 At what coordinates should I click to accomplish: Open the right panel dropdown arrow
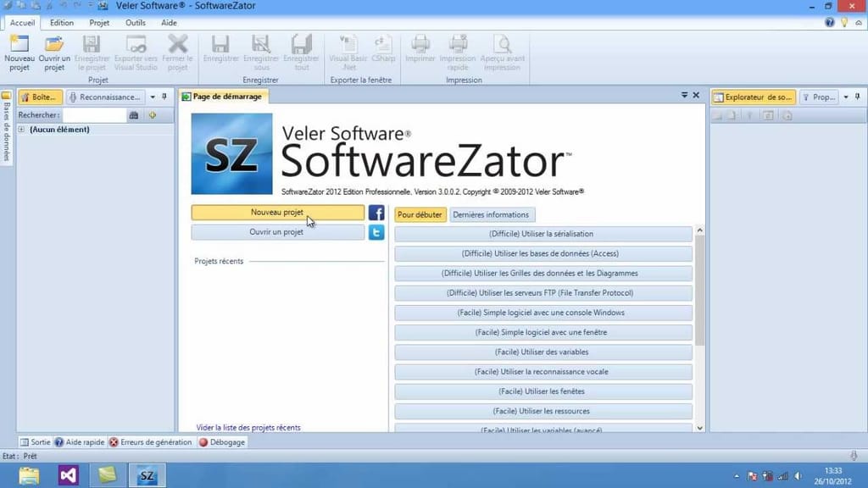(x=846, y=97)
